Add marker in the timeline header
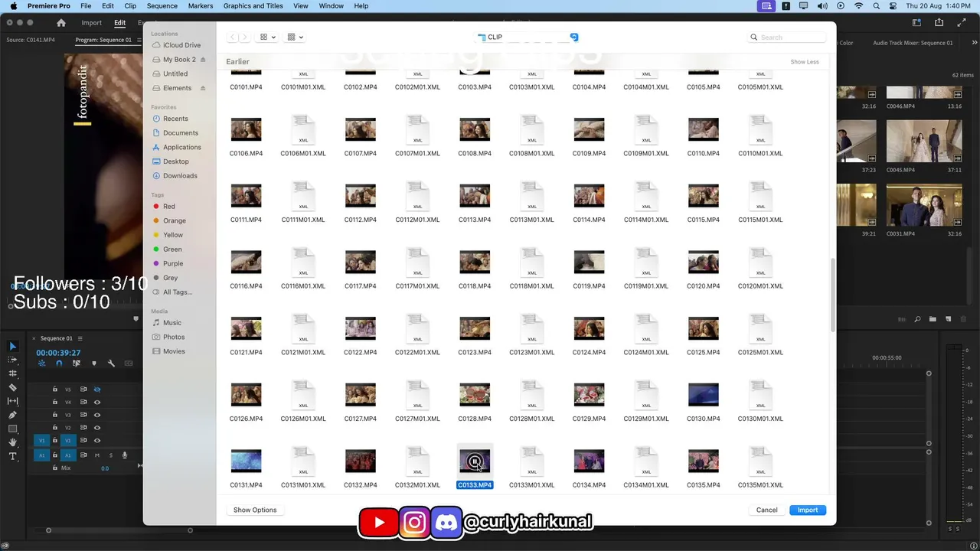This screenshot has width=980, height=551. click(94, 364)
